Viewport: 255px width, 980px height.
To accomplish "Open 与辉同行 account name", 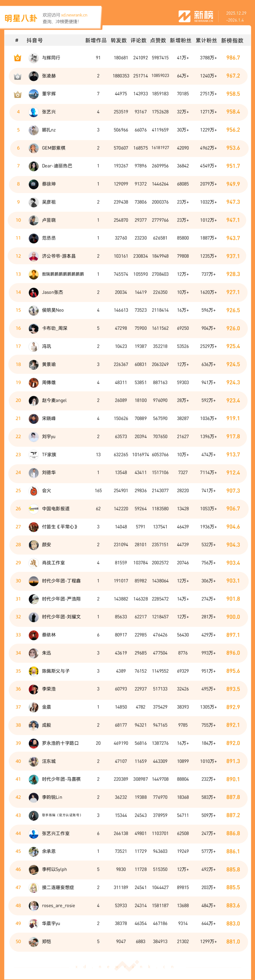I will click(51, 58).
